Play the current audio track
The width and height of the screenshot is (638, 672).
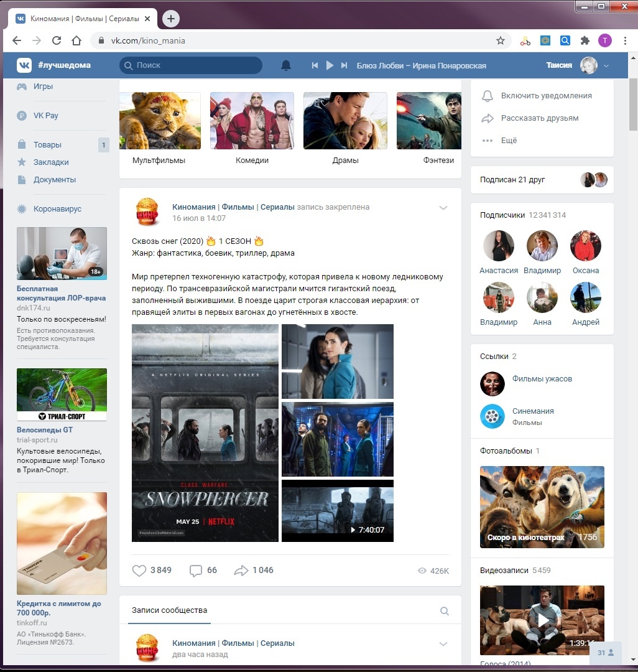tap(330, 65)
